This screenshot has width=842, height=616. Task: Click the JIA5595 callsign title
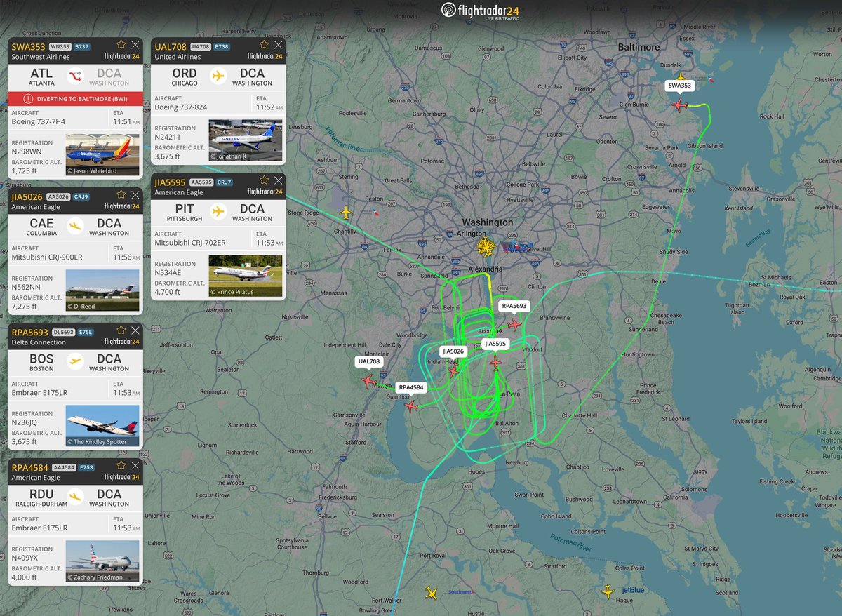point(171,182)
